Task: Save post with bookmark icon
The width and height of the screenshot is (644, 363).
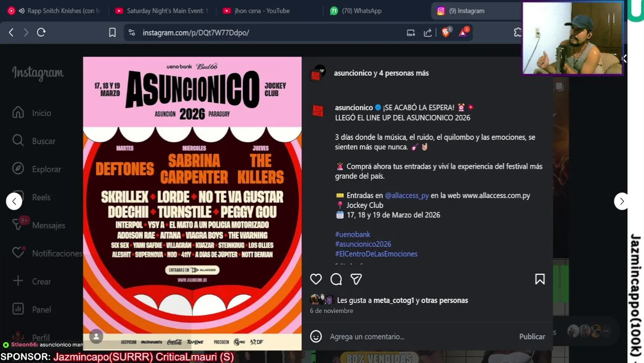Action: tap(540, 279)
